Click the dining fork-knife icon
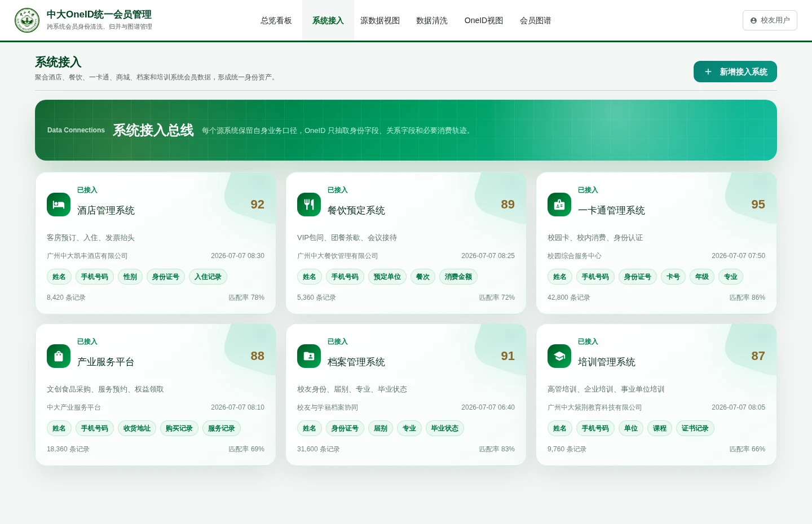This screenshot has width=812, height=524. 309,205
